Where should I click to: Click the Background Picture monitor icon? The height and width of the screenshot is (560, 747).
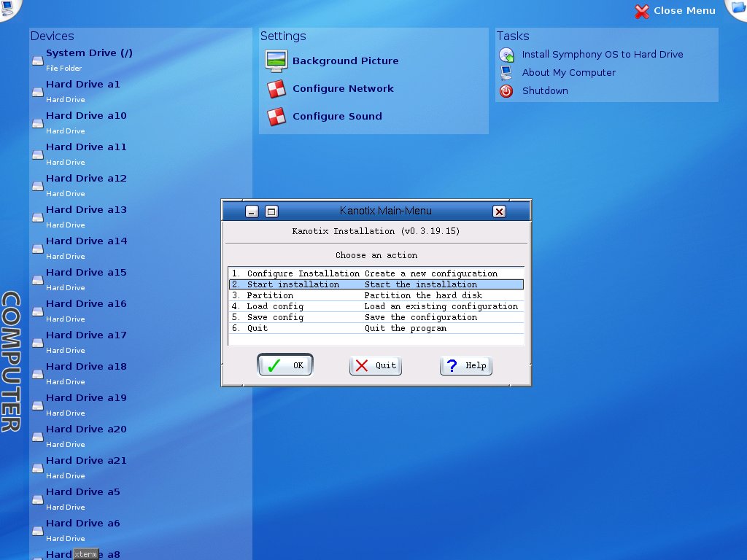pyautogui.click(x=276, y=61)
